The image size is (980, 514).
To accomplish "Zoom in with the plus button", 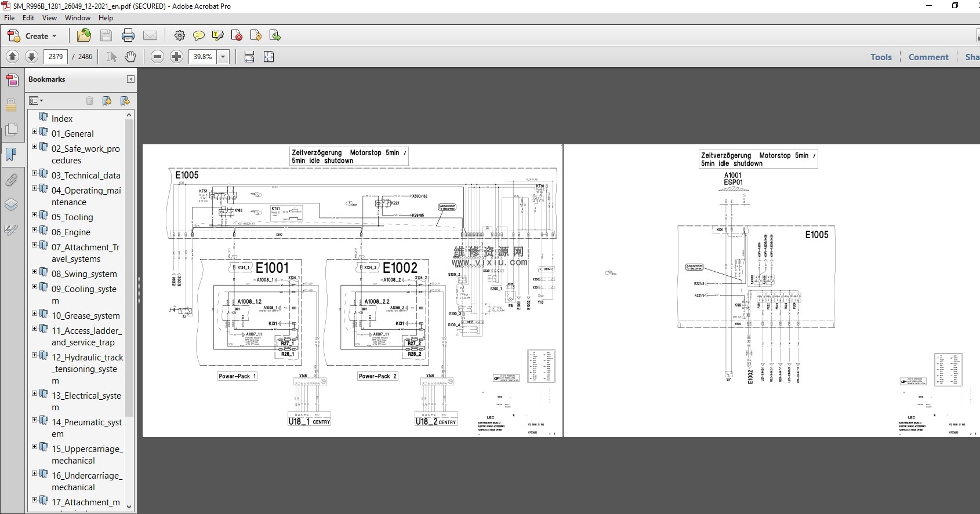I will (177, 57).
